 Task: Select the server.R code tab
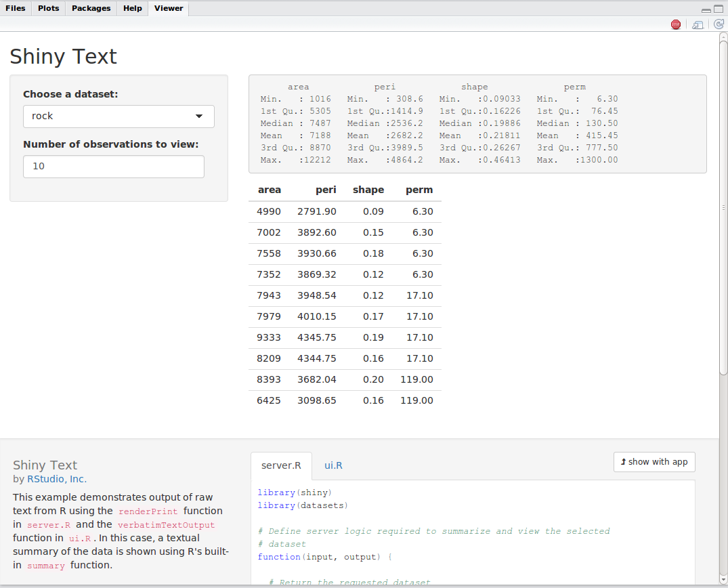click(281, 465)
